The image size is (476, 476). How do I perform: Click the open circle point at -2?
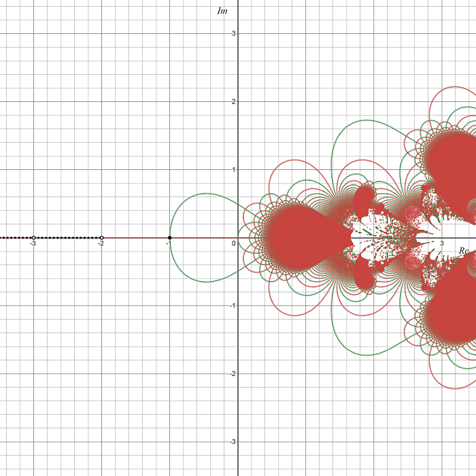click(x=101, y=238)
